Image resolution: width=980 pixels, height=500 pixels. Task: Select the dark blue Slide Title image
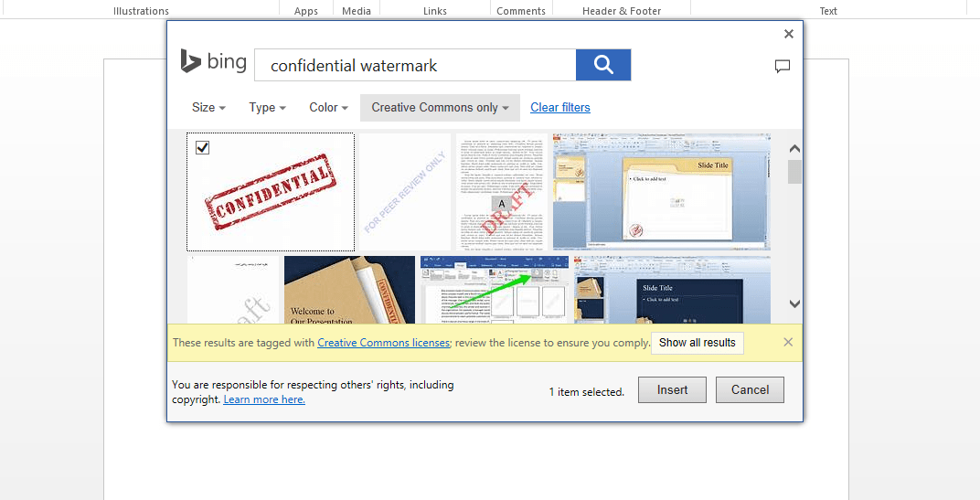pyautogui.click(x=672, y=290)
